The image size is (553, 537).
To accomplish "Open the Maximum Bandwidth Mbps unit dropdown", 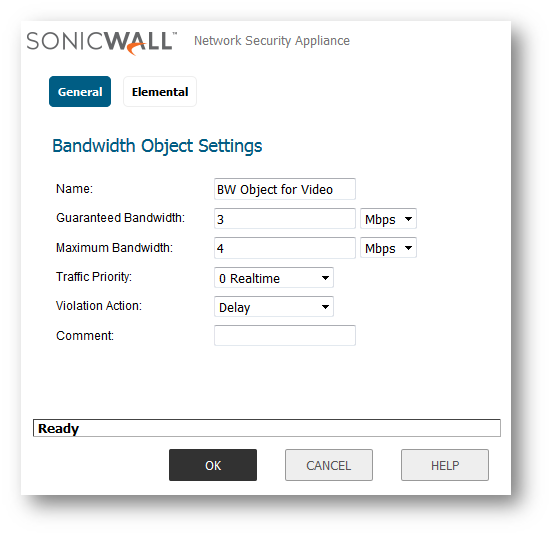I will coord(388,248).
